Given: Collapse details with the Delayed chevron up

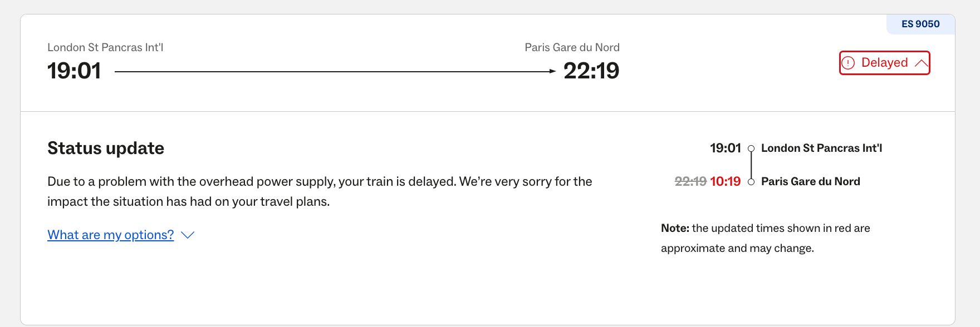Looking at the screenshot, I should [922, 63].
